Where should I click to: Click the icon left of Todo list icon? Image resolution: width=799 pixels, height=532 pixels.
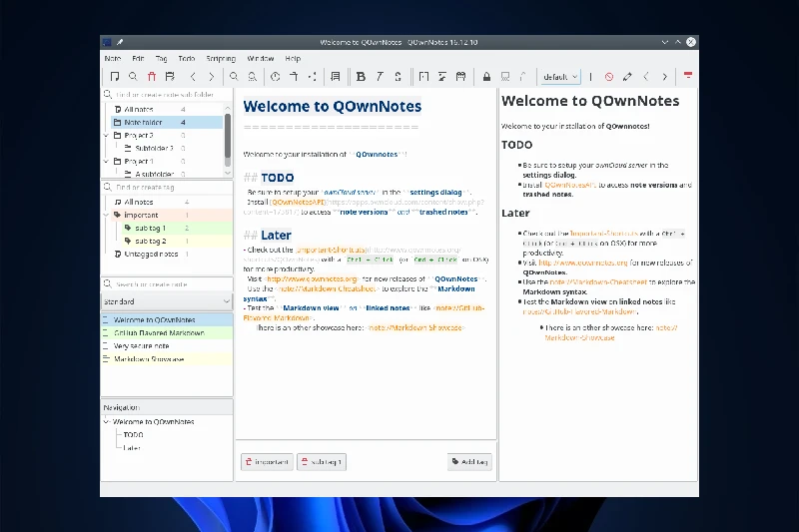[312, 77]
